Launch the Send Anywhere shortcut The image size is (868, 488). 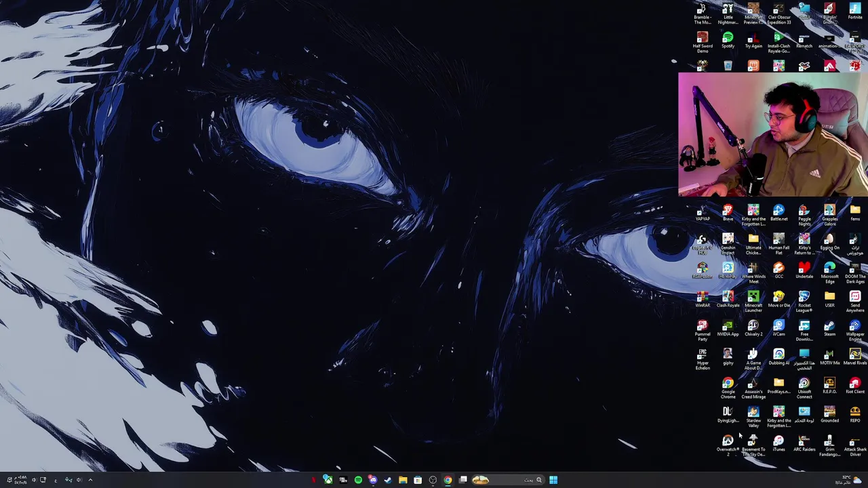tap(855, 302)
